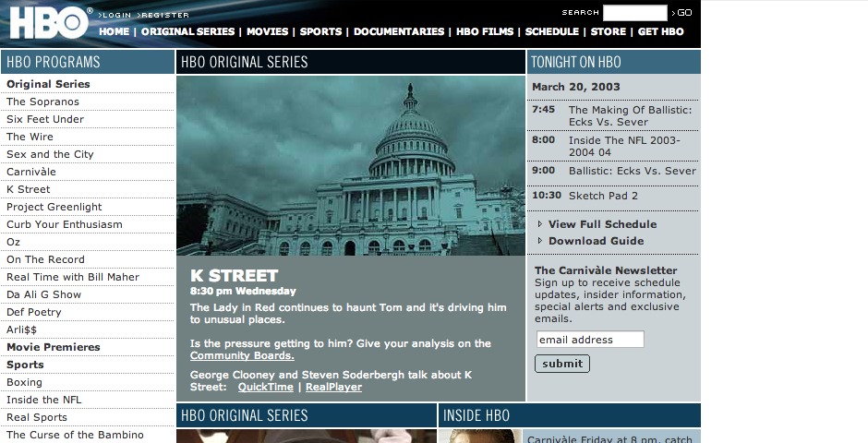The width and height of the screenshot is (868, 443).
Task: Click the triangle beside View Full Schedule
Action: click(540, 224)
